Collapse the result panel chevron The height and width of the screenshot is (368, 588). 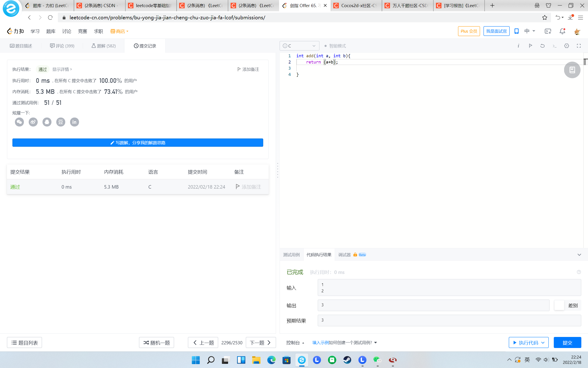point(579,255)
